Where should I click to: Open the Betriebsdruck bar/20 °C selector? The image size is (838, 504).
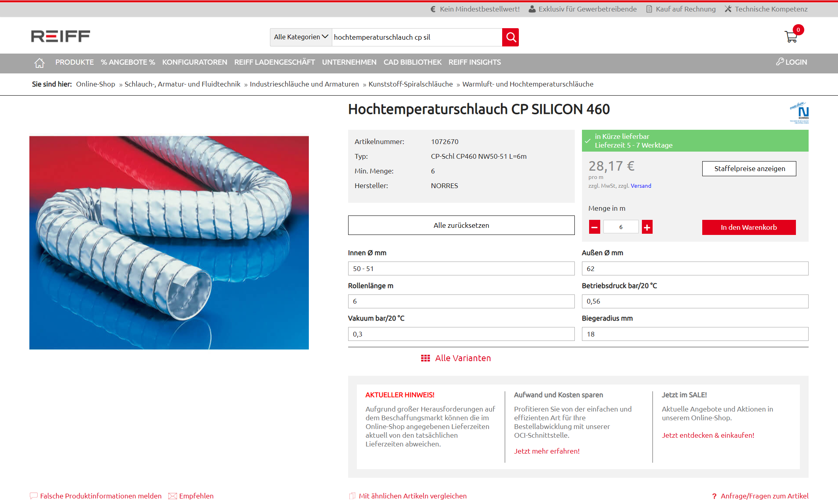695,301
